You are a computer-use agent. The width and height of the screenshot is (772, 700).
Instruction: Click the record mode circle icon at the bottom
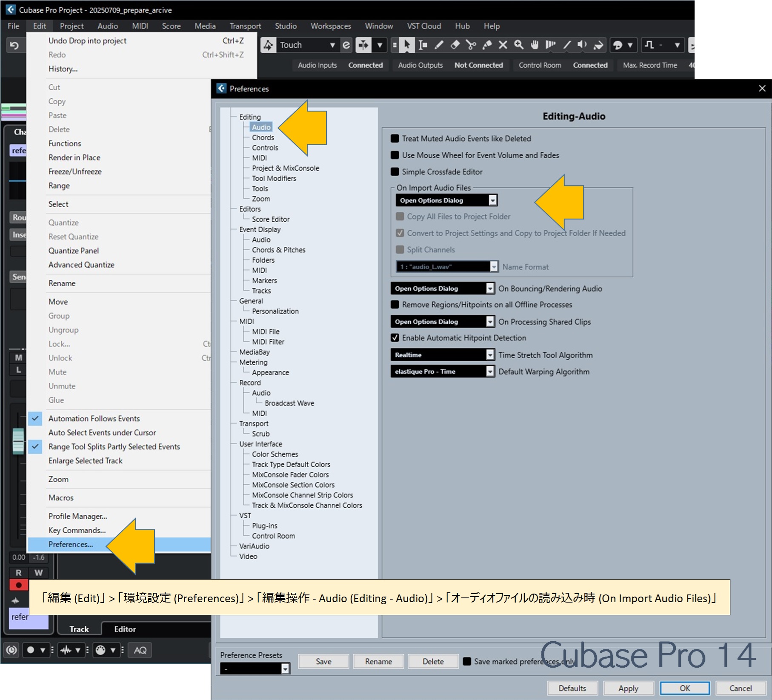30,650
